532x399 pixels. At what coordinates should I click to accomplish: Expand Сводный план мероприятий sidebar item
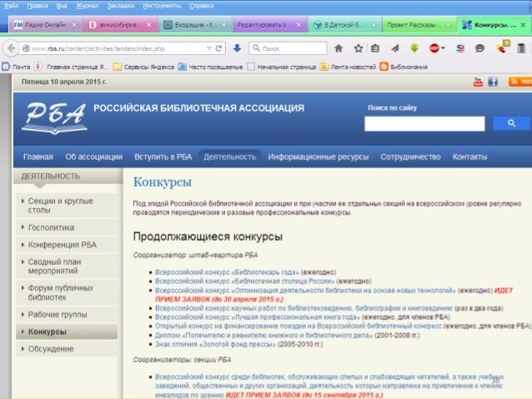[67, 267]
